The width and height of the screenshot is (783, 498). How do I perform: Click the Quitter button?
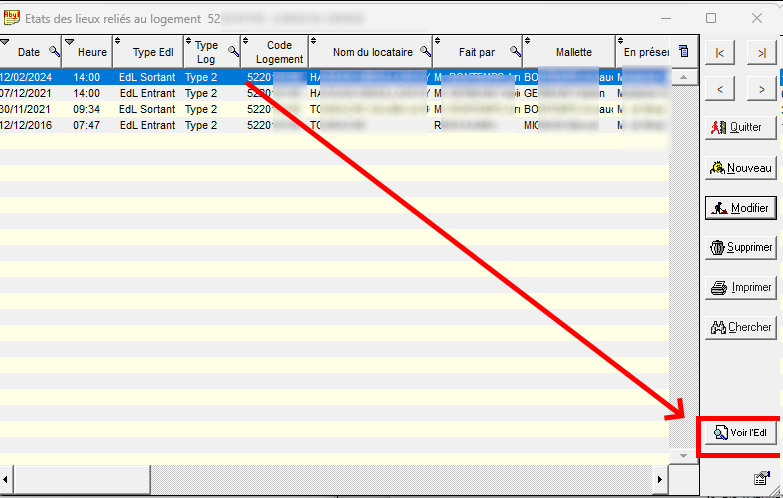pyautogui.click(x=740, y=128)
